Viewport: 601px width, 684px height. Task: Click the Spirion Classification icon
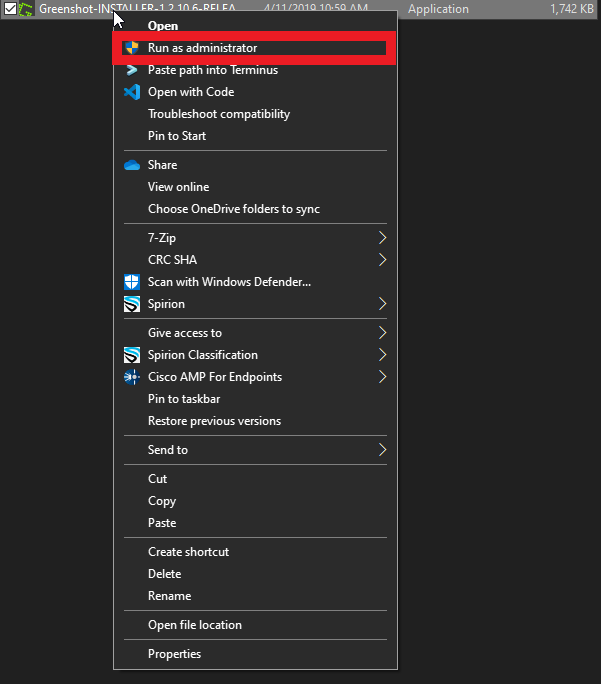132,355
